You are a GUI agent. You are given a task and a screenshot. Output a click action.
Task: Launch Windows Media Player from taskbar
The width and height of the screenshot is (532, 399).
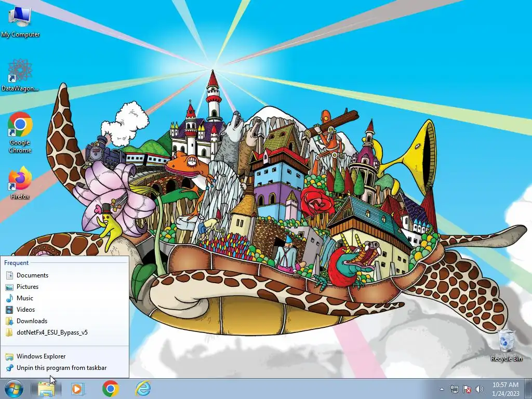click(78, 389)
